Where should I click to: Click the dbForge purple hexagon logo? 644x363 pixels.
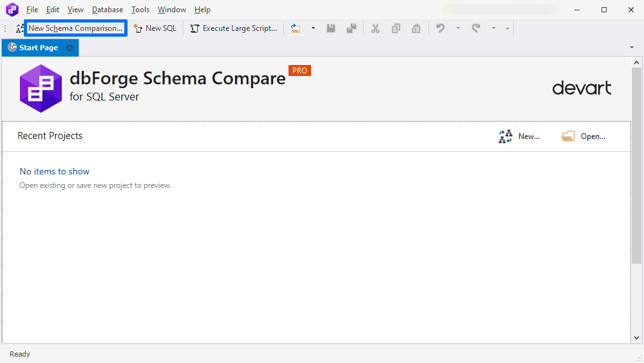41,88
